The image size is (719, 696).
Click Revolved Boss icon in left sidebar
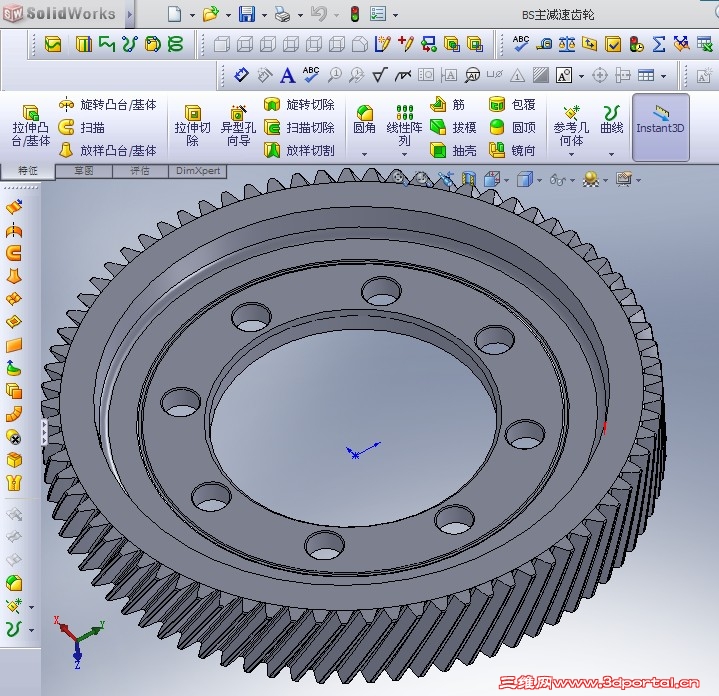(14, 230)
